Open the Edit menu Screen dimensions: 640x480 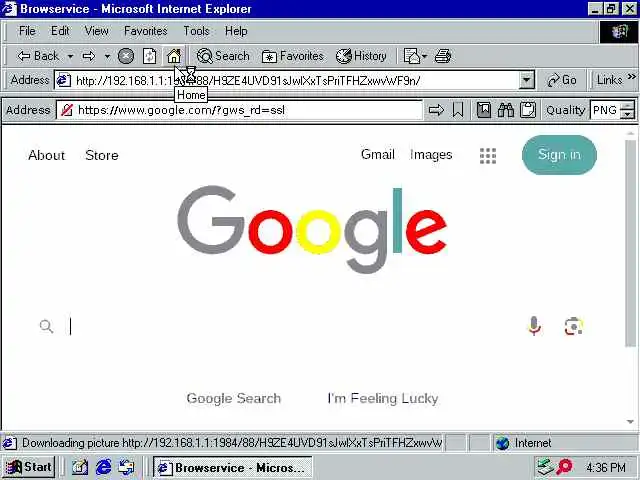pos(60,31)
